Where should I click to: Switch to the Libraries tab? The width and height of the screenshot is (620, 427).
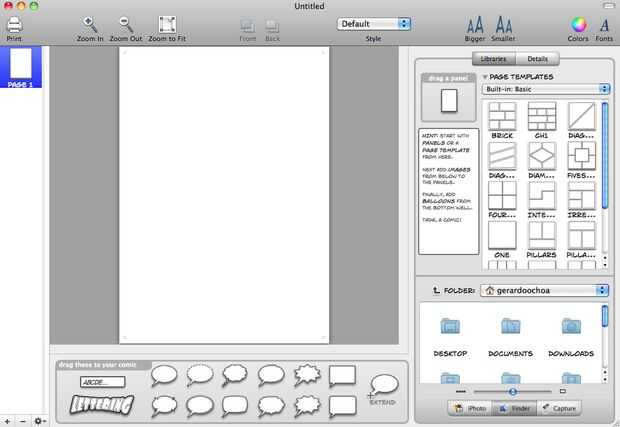493,59
